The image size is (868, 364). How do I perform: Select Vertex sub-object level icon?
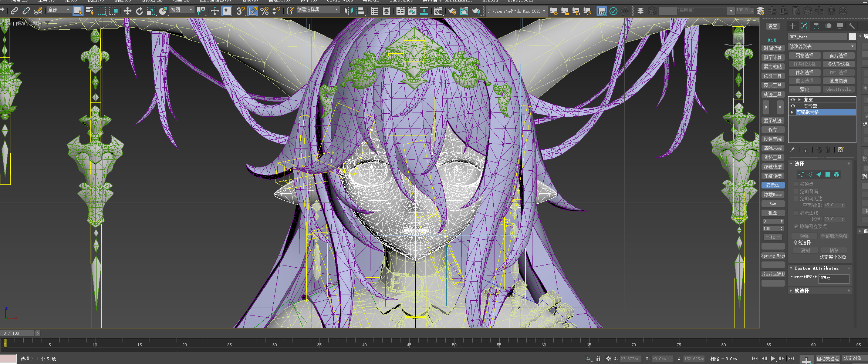801,174
